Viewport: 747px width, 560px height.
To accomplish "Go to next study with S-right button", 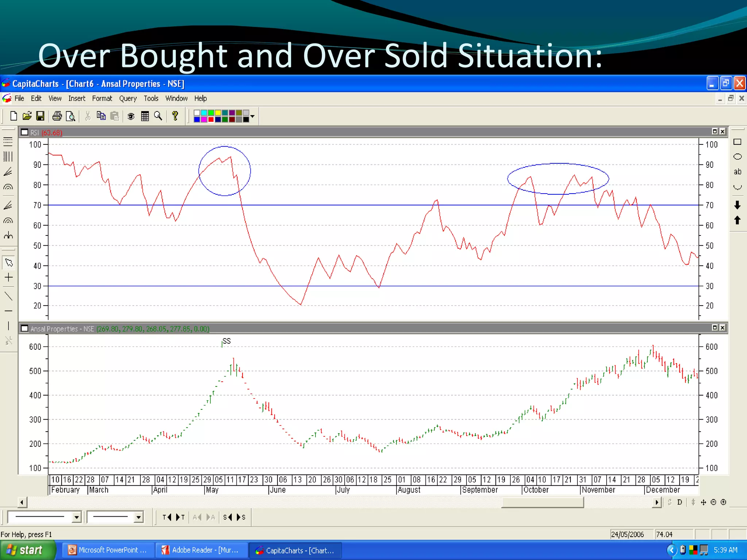I will 241,517.
